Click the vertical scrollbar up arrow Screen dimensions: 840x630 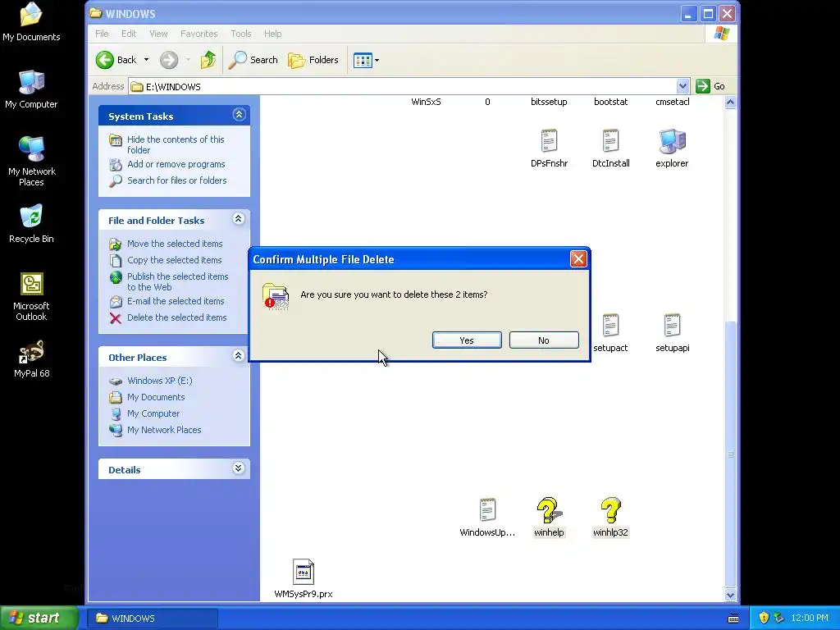point(730,103)
